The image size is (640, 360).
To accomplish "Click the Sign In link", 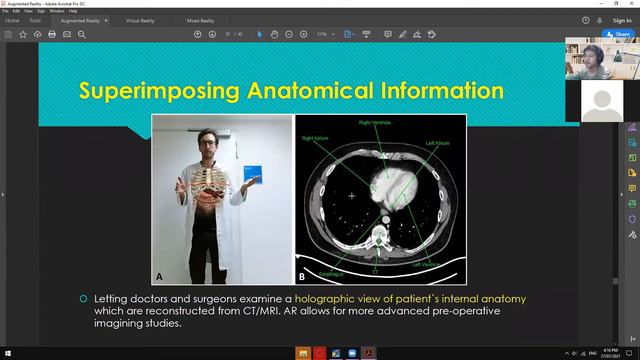I will [x=622, y=20].
